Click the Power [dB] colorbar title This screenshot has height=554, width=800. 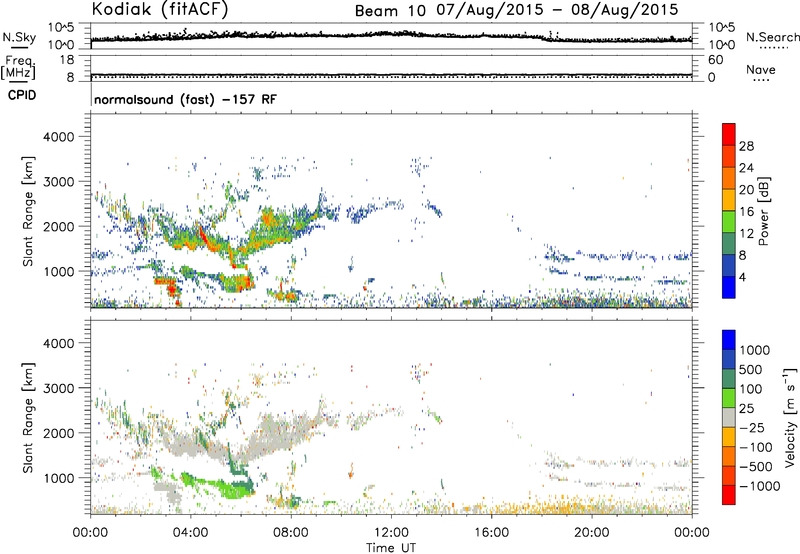click(763, 211)
